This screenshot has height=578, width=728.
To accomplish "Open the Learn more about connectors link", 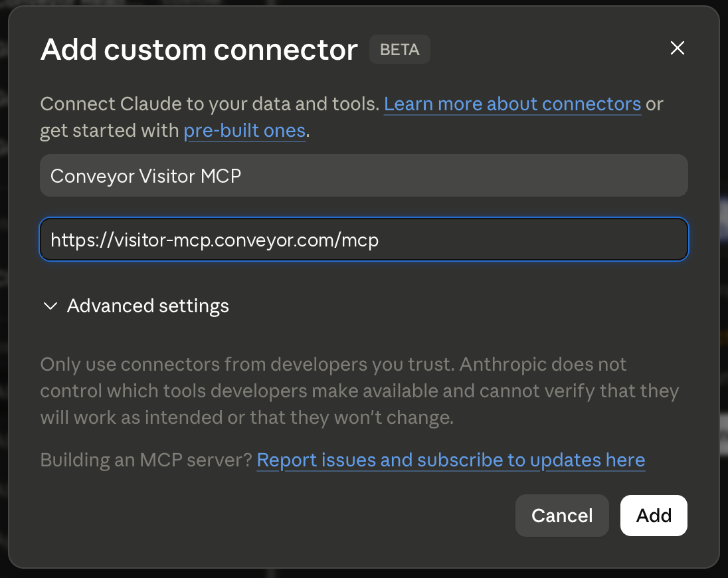I will [x=513, y=104].
